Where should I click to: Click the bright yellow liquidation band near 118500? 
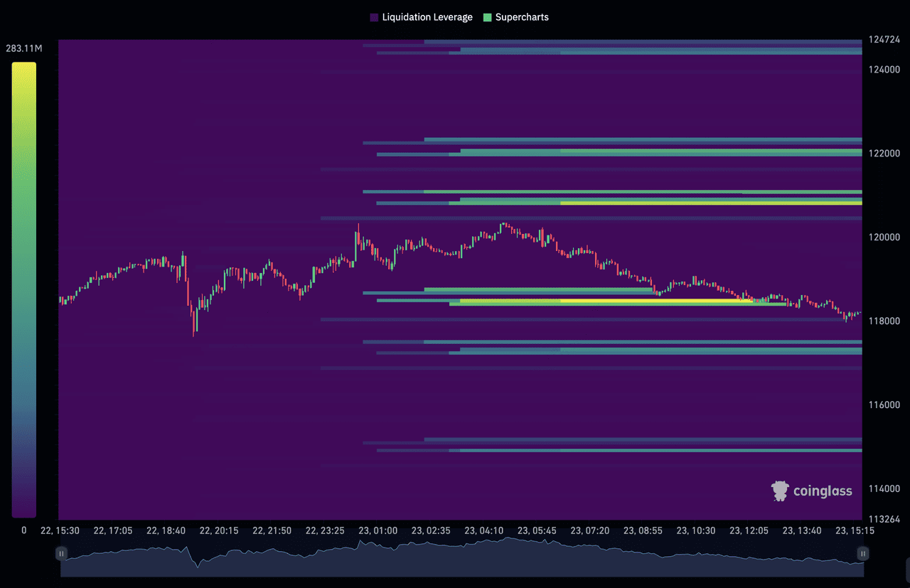click(x=640, y=301)
